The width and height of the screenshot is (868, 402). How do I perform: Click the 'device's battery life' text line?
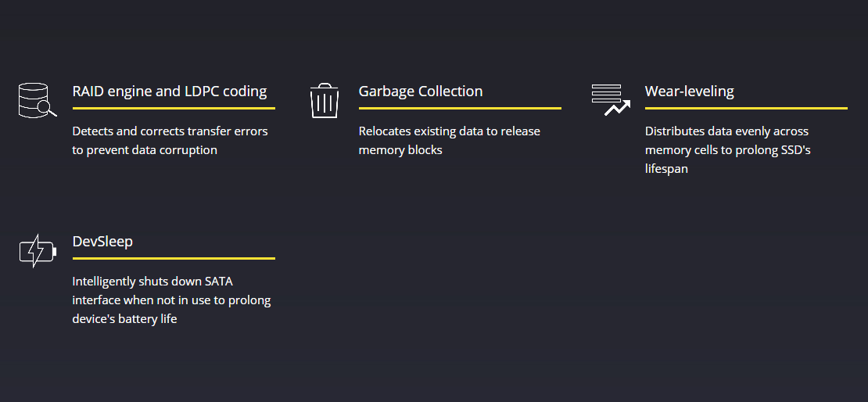(124, 319)
